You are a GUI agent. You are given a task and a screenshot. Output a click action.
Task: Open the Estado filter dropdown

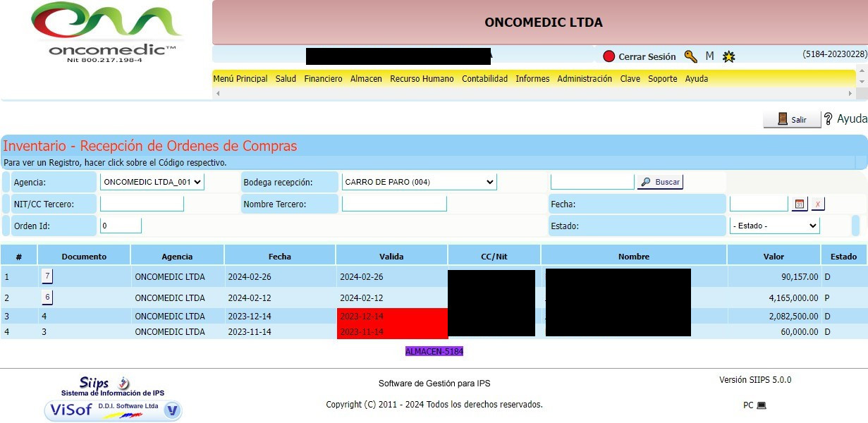[774, 226]
